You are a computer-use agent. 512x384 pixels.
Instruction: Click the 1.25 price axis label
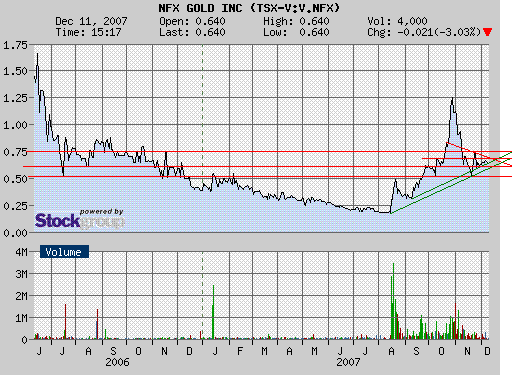click(x=15, y=98)
